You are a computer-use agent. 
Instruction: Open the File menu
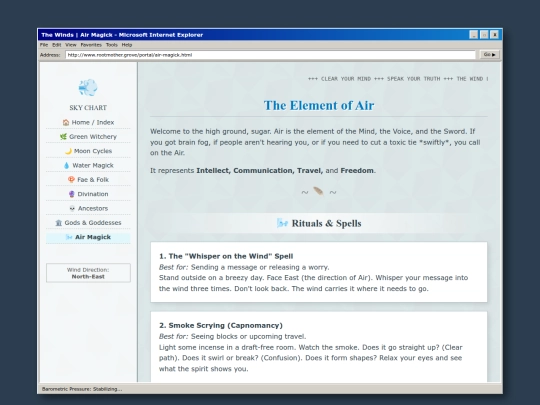tap(44, 45)
